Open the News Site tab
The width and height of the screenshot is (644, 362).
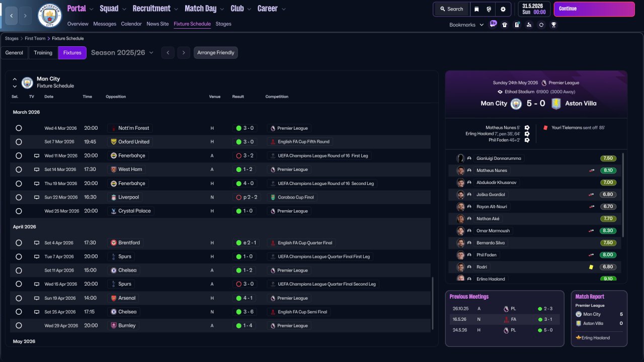(x=157, y=24)
